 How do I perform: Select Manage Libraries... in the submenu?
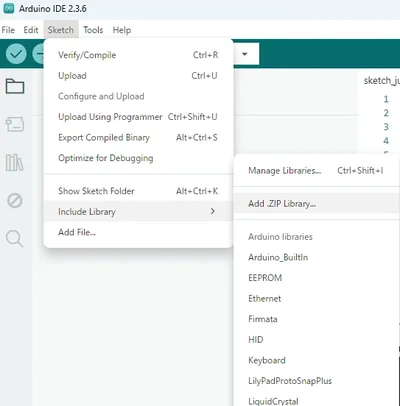pyautogui.click(x=317, y=171)
